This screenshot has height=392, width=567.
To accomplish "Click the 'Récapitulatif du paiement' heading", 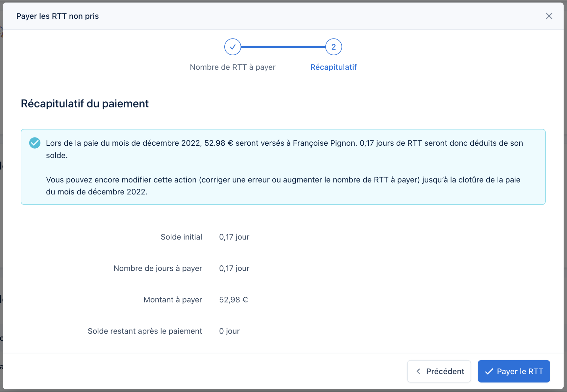I will tap(85, 104).
